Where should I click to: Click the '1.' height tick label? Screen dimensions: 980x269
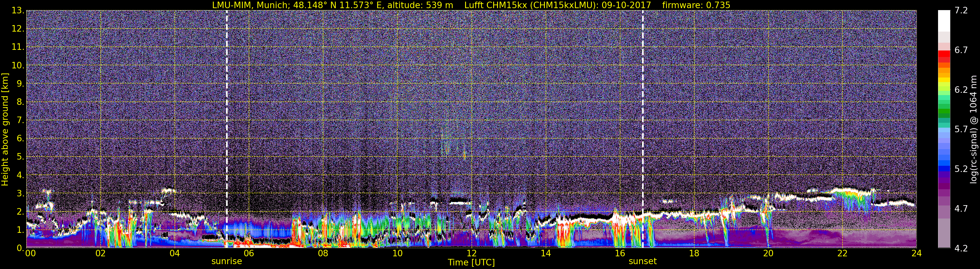tap(20, 230)
